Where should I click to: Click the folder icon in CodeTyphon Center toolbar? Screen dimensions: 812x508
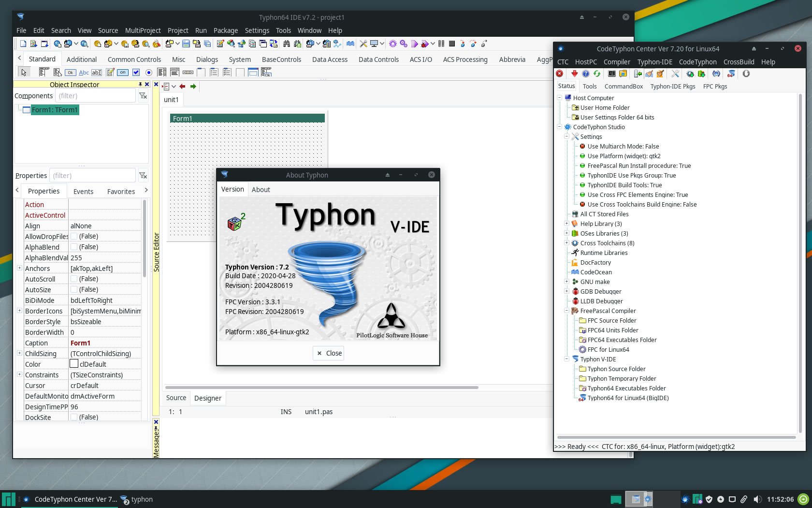point(623,74)
